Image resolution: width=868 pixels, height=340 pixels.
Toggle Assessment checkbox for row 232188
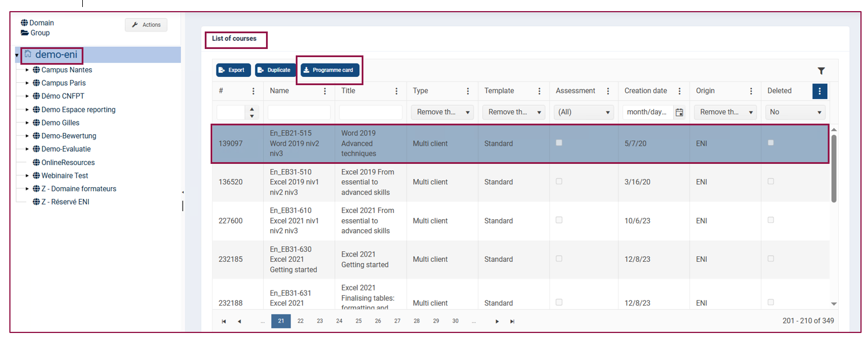pyautogui.click(x=559, y=302)
